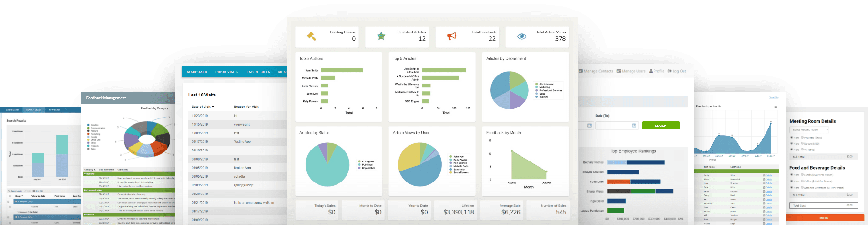Choose the TV ($500) radio option
Screen dimensions: 868x225
point(803,150)
